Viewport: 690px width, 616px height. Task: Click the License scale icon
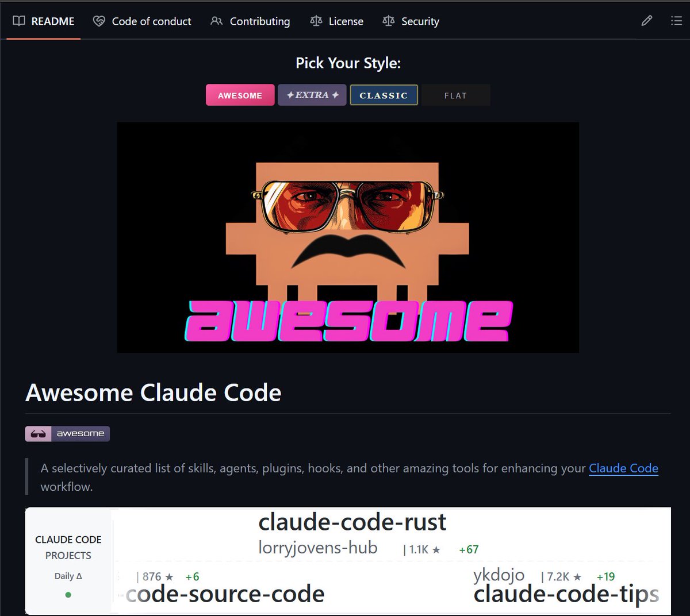(316, 21)
